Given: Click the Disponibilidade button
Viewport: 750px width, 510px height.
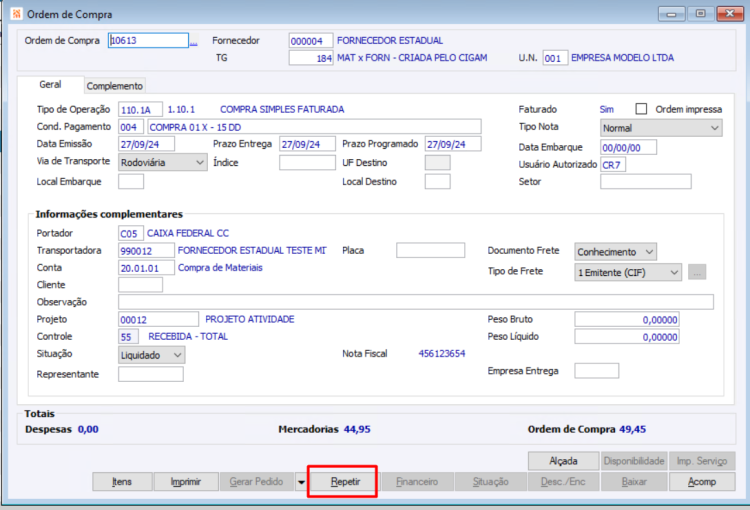Looking at the screenshot, I should (634, 461).
